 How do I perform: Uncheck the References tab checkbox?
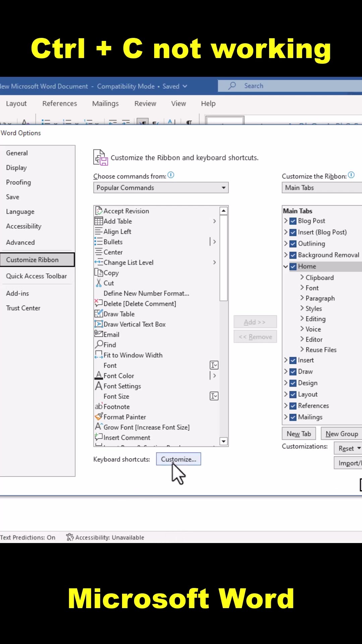click(x=293, y=406)
